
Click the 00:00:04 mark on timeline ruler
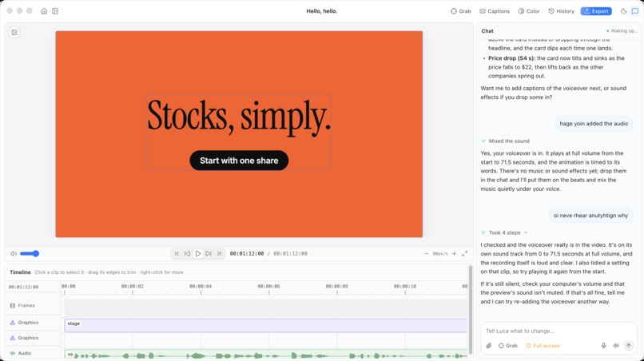point(201,286)
